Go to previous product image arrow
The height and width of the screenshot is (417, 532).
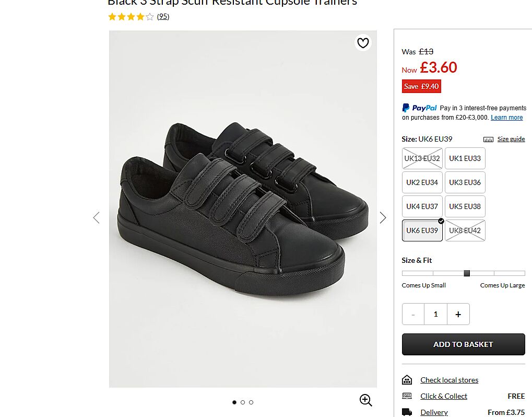[96, 217]
